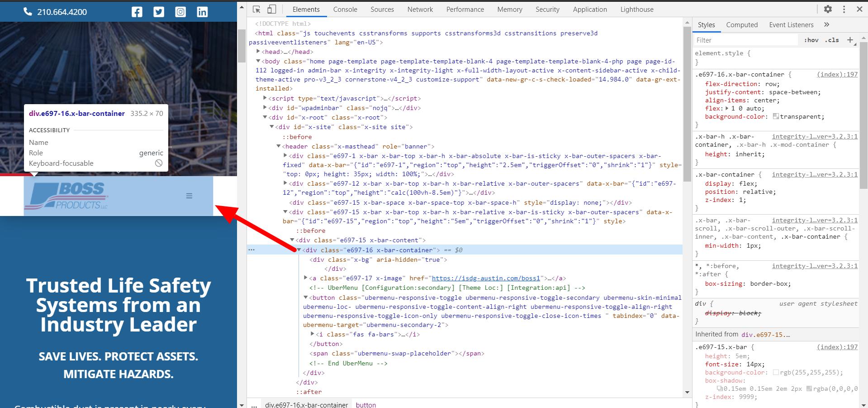Expand the script text/javascript node

click(x=265, y=98)
